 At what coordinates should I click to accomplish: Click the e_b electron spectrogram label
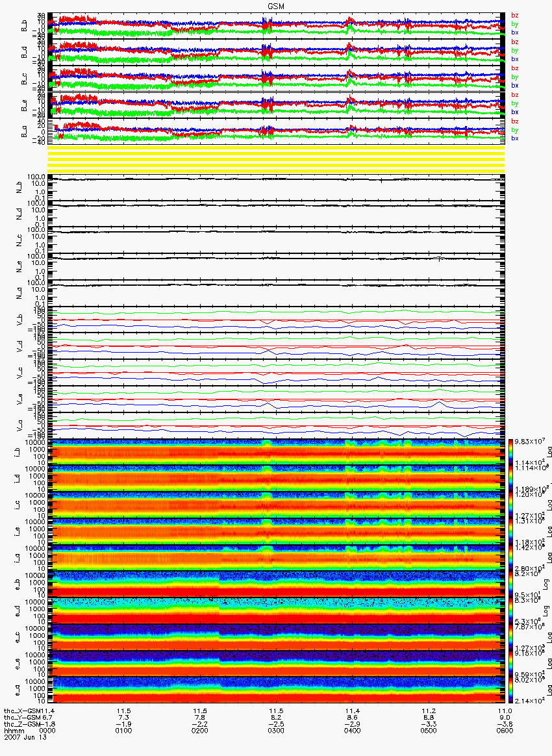pyautogui.click(x=18, y=585)
